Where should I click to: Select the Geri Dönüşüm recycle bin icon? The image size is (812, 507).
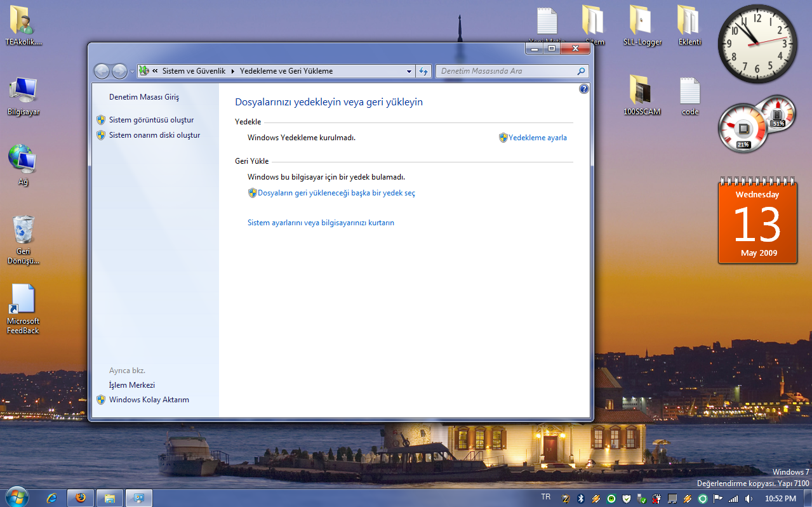[23, 240]
